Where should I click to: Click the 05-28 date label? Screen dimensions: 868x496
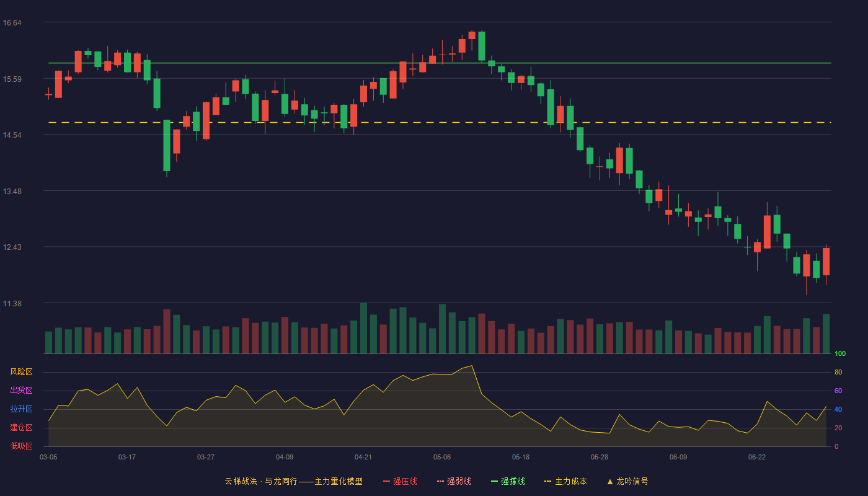[x=600, y=457]
